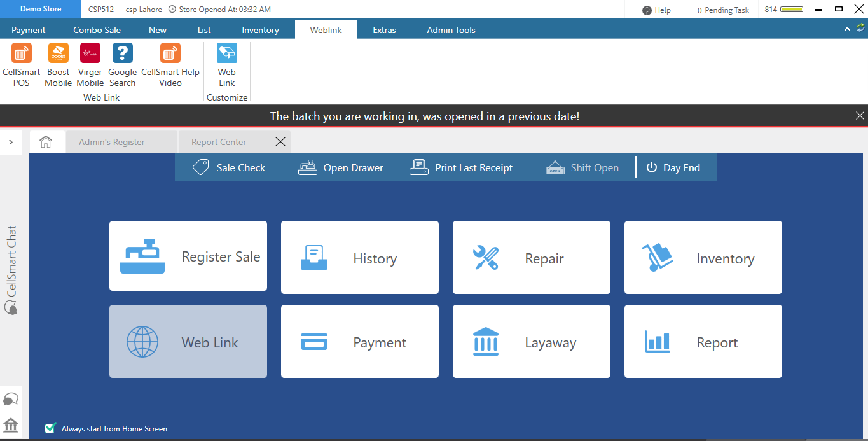Go to the Home tab icon
868x441 pixels.
pyautogui.click(x=46, y=142)
